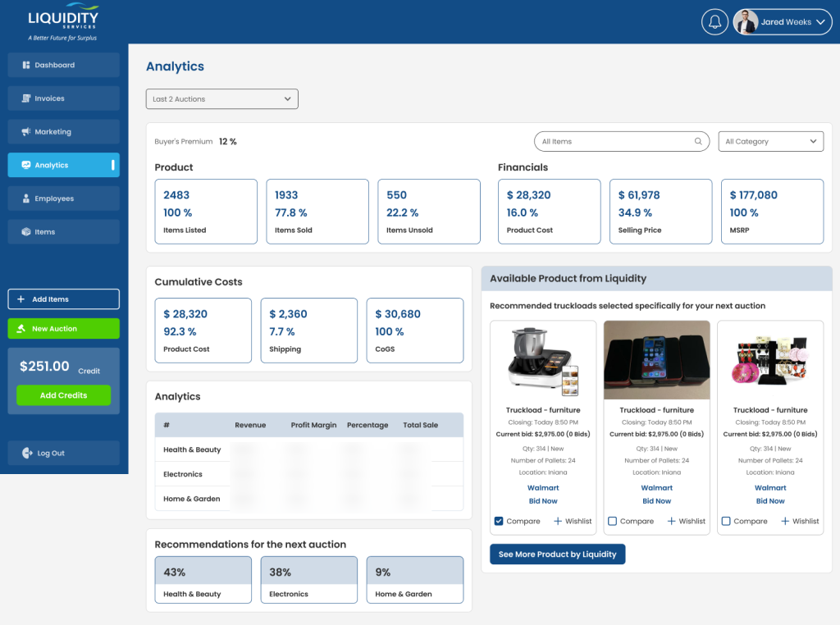
Task: Click the gavel icon on New Auction
Action: coord(21,329)
